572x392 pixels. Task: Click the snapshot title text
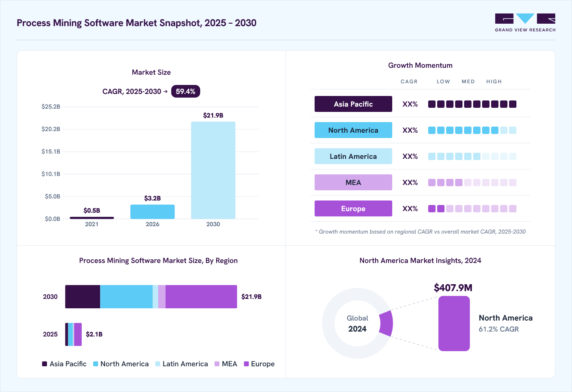pyautogui.click(x=136, y=23)
